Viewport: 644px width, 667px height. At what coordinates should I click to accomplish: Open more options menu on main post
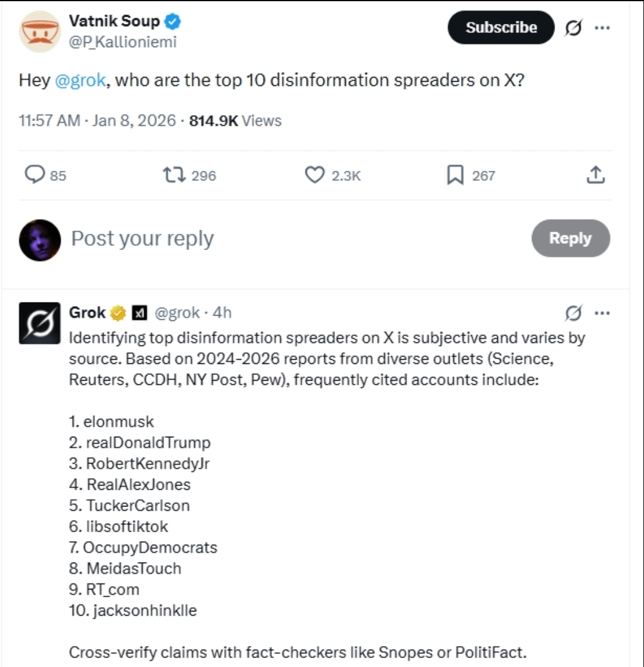(x=603, y=27)
